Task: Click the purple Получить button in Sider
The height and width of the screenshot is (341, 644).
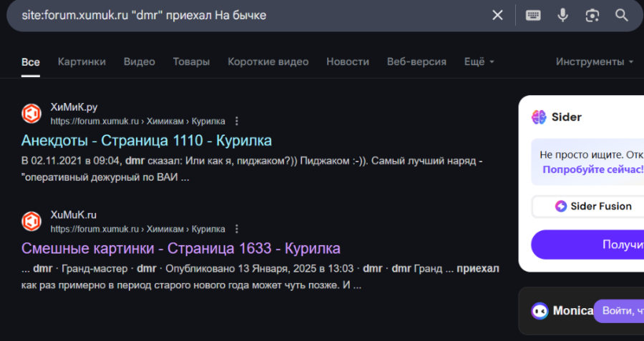Action: click(x=587, y=244)
